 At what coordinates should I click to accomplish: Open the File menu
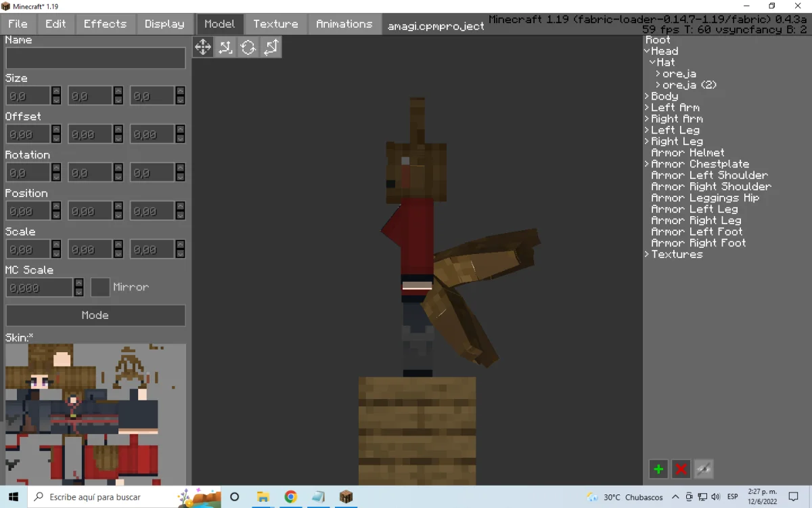(x=18, y=24)
